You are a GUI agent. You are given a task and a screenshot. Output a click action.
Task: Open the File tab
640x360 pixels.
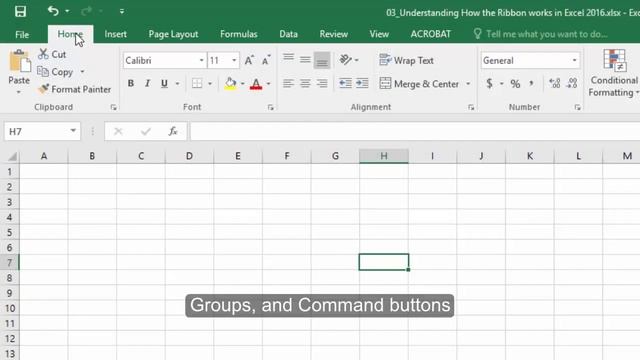pyautogui.click(x=22, y=34)
